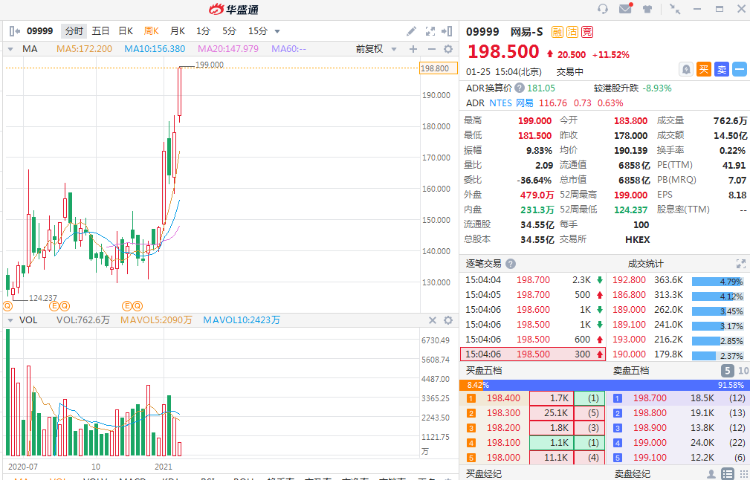Expand the VOL indicator dropdown

click(x=11, y=320)
